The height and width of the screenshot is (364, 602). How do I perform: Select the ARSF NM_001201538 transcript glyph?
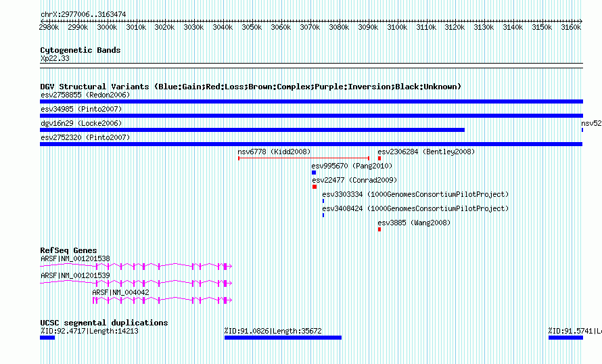(x=136, y=266)
